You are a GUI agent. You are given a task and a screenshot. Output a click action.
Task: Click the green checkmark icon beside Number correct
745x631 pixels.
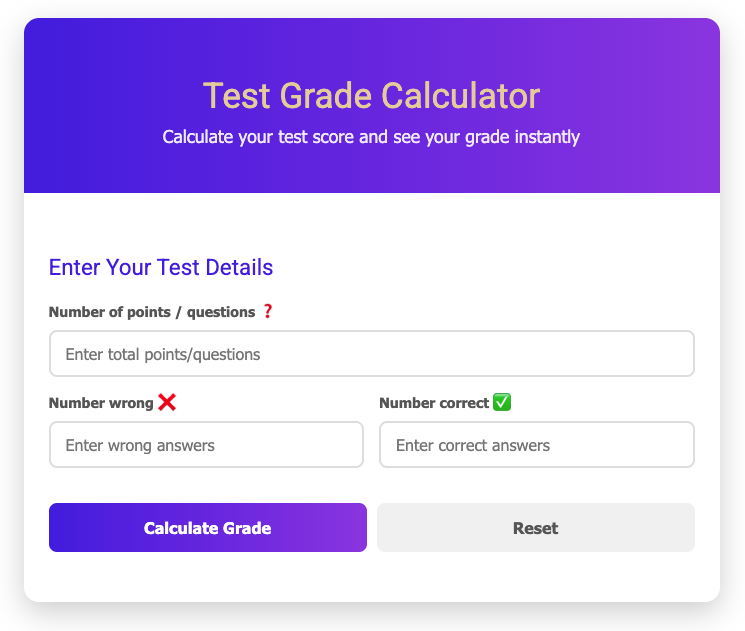click(x=502, y=403)
